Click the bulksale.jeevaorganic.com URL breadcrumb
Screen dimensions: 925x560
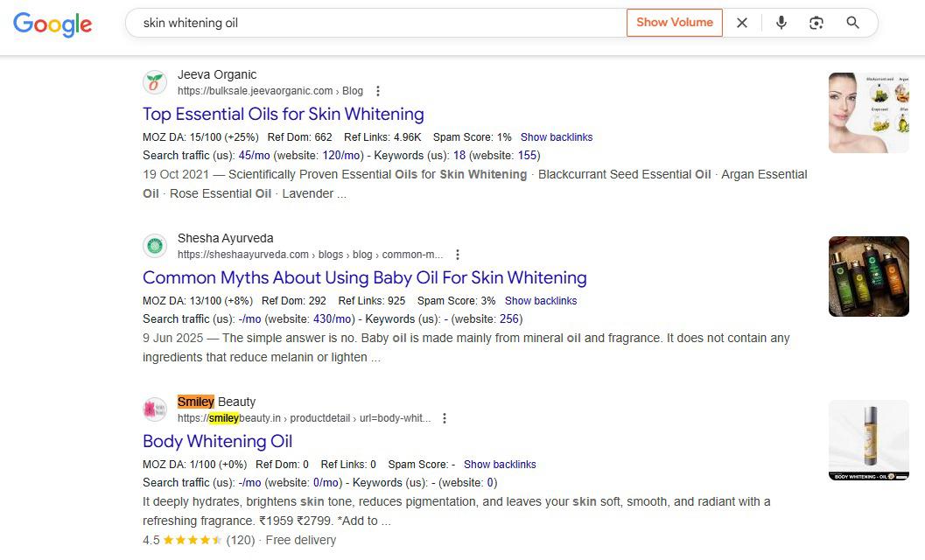pyautogui.click(x=270, y=91)
